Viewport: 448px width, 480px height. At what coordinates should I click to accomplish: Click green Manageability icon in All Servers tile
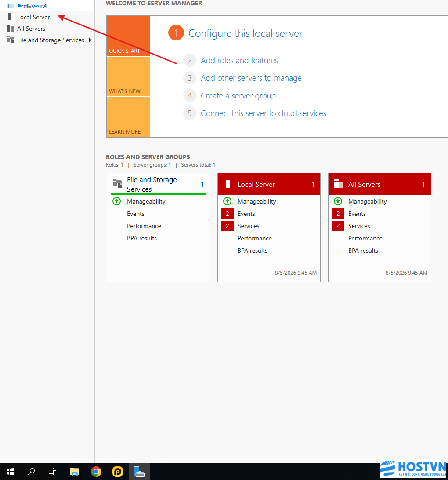click(338, 201)
